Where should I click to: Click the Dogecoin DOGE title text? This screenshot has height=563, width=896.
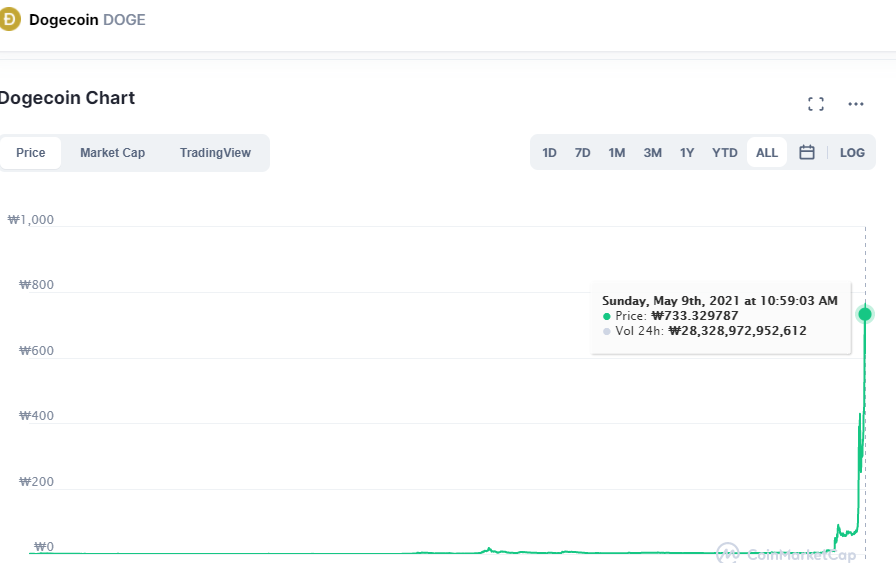coord(87,20)
